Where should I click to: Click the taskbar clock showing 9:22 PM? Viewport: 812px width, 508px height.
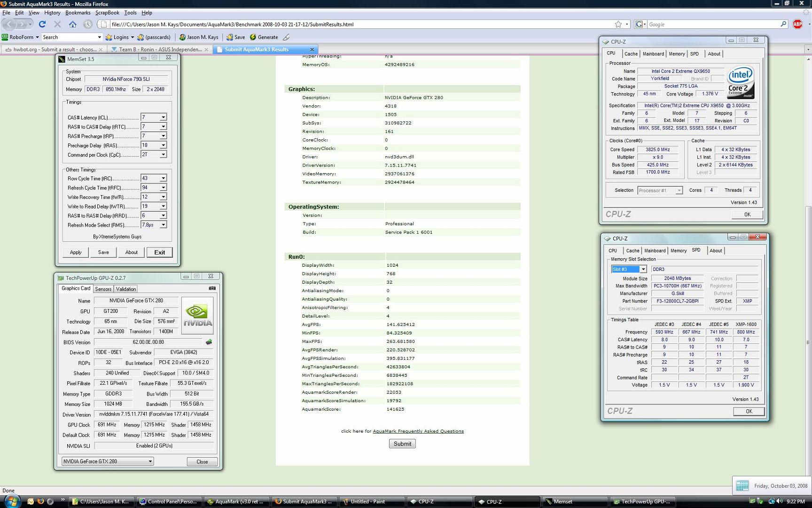(x=795, y=501)
